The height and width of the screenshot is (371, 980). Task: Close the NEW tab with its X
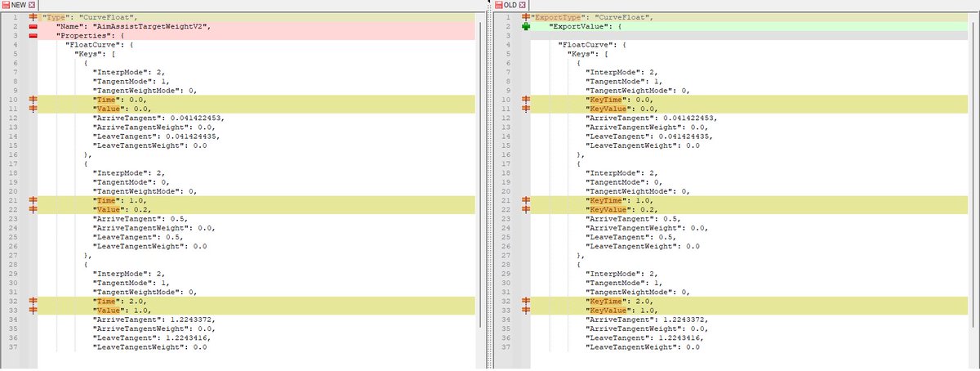[x=32, y=5]
